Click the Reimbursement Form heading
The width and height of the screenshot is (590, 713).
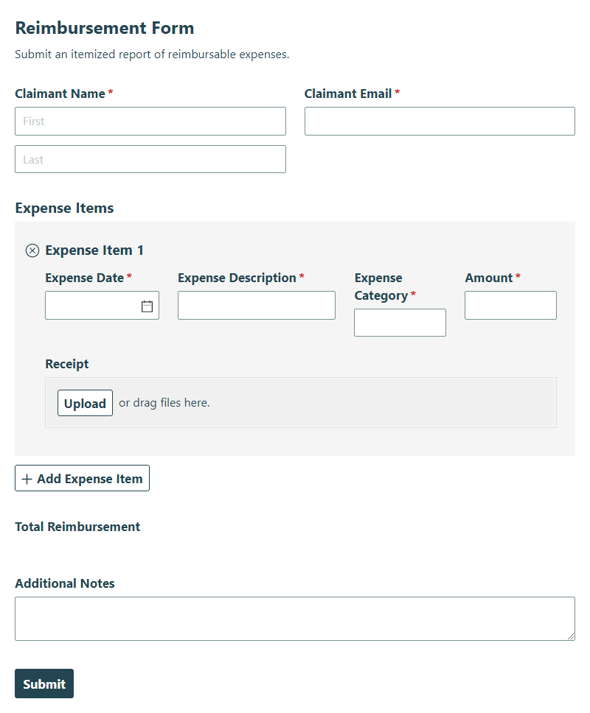tap(105, 28)
